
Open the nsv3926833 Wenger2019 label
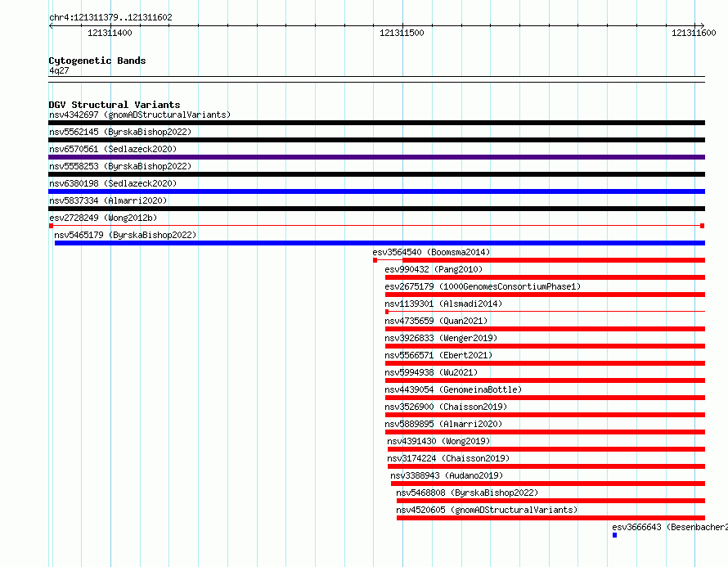click(441, 338)
